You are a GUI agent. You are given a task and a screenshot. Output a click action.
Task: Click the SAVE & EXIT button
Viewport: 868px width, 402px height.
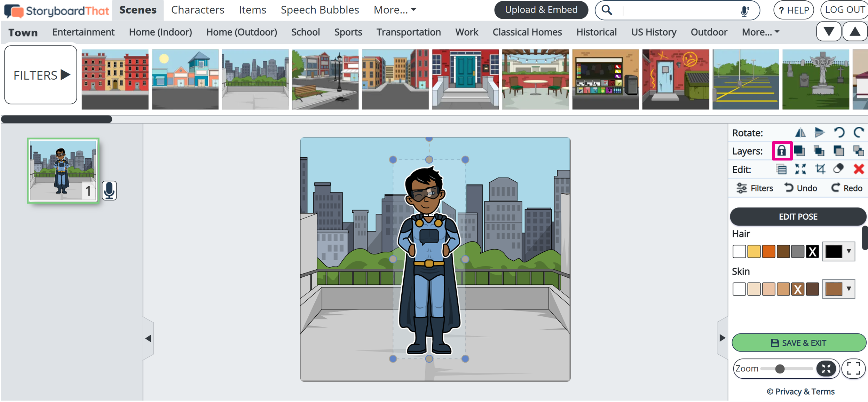798,342
